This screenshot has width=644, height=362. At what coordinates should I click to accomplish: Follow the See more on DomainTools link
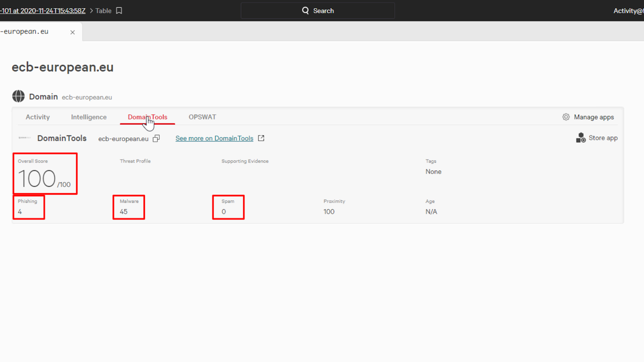tap(214, 138)
